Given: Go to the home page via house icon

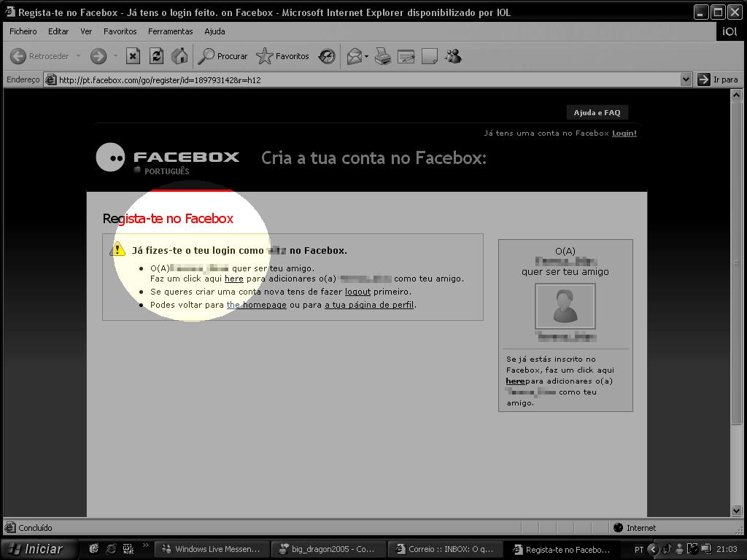Looking at the screenshot, I should (x=179, y=56).
